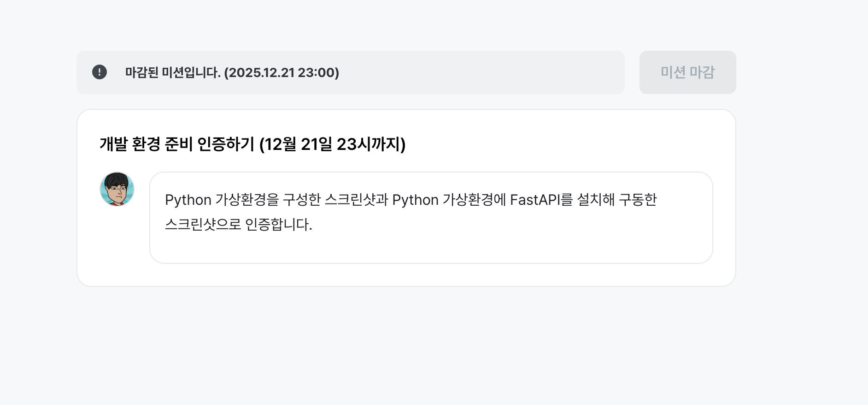Click the word 설치해 in the description

[x=596, y=200]
